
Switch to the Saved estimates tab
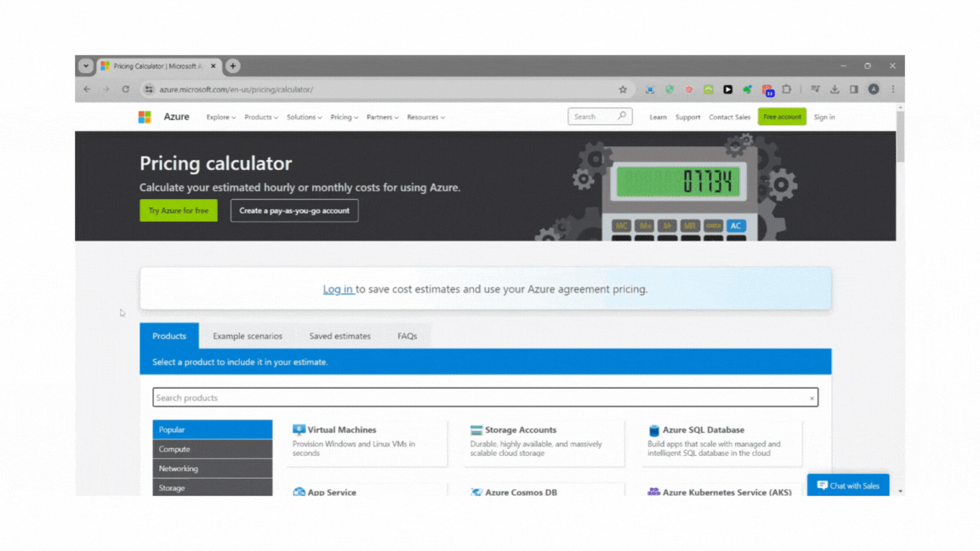click(340, 336)
